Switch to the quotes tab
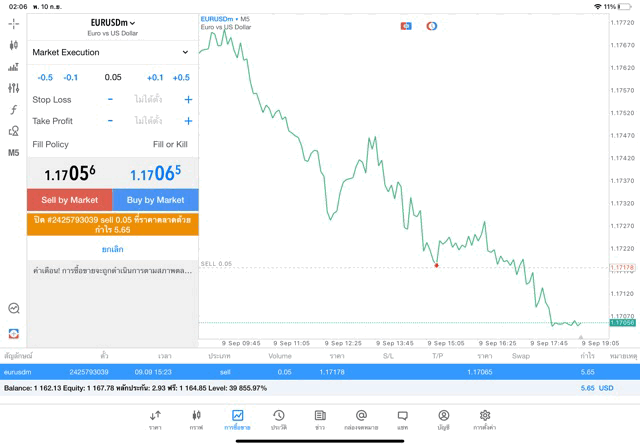 click(155, 419)
